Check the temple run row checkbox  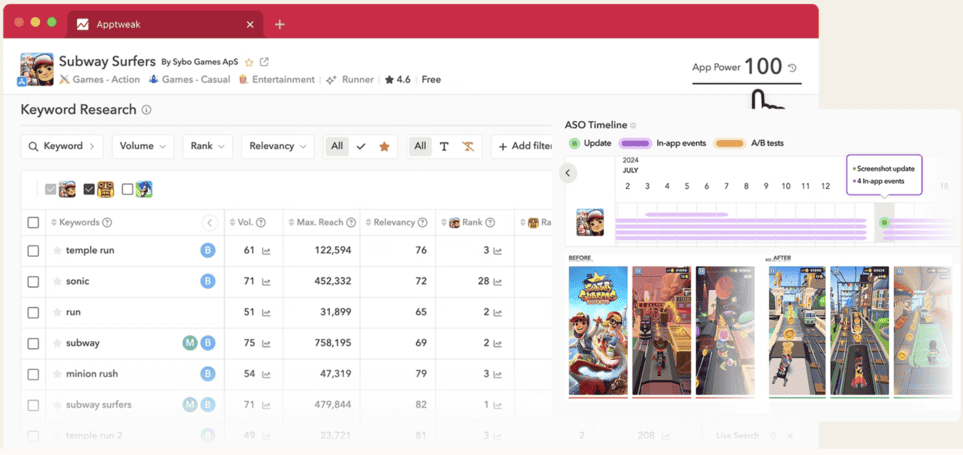33,251
